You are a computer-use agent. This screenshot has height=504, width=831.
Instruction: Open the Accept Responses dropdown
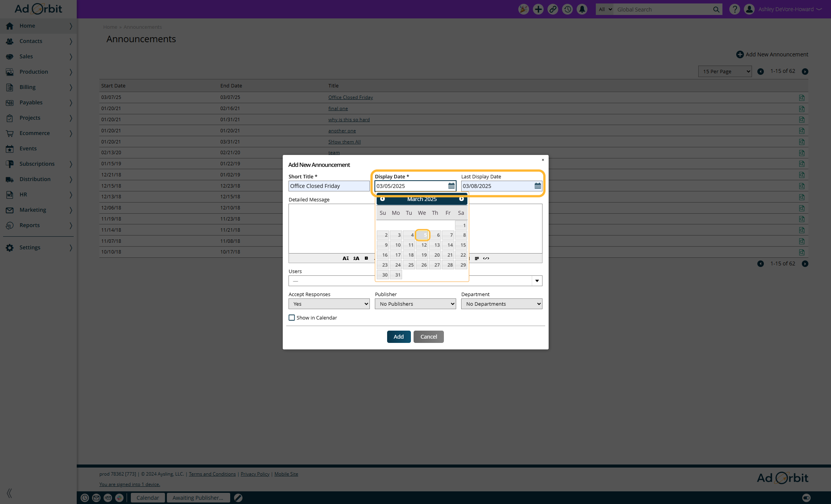click(x=329, y=304)
